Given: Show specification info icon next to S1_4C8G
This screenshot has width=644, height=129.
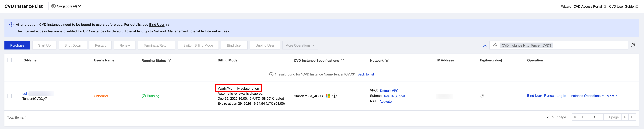Looking at the screenshot, I should pyautogui.click(x=335, y=96).
